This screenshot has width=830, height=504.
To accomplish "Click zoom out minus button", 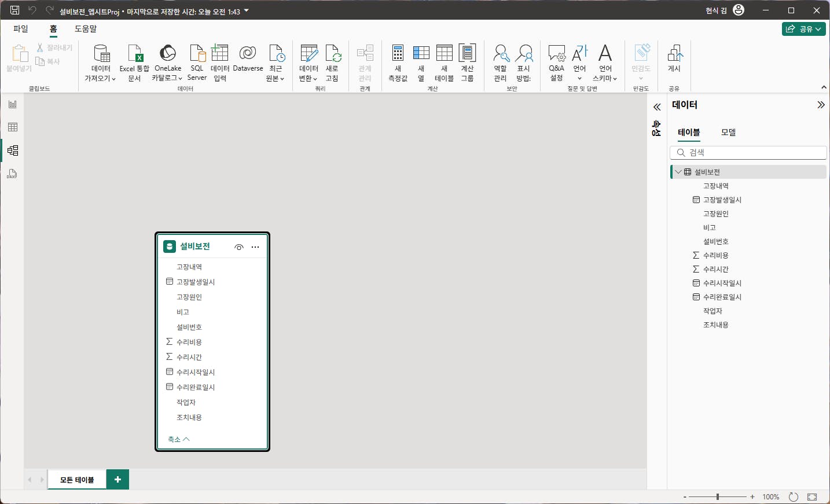I will (x=685, y=497).
